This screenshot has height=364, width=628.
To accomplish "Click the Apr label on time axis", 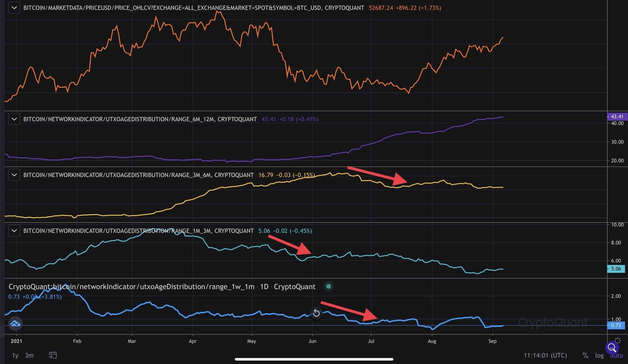I will tap(193, 341).
